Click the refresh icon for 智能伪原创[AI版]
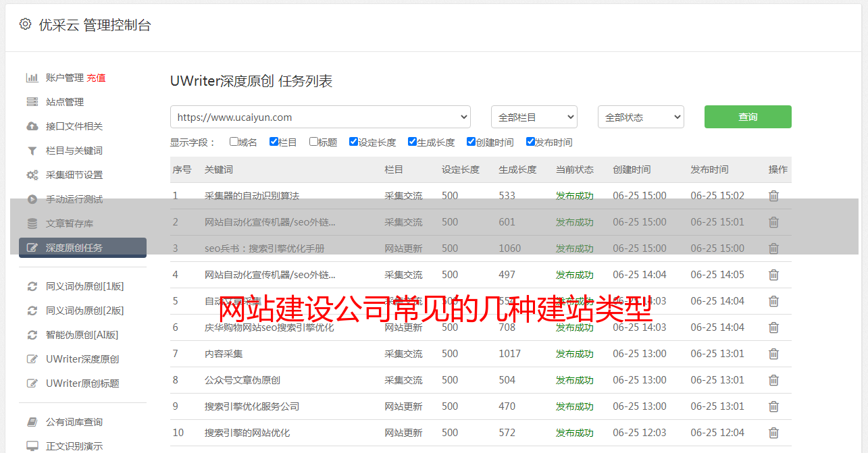 (32, 335)
